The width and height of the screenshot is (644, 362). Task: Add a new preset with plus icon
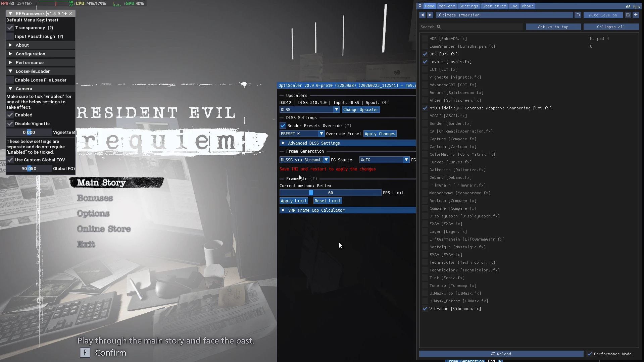click(x=636, y=15)
